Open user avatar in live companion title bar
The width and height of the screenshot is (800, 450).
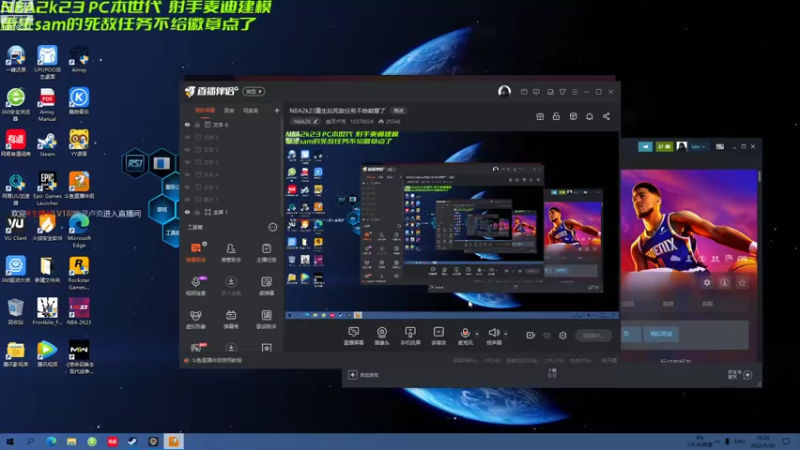point(504,91)
